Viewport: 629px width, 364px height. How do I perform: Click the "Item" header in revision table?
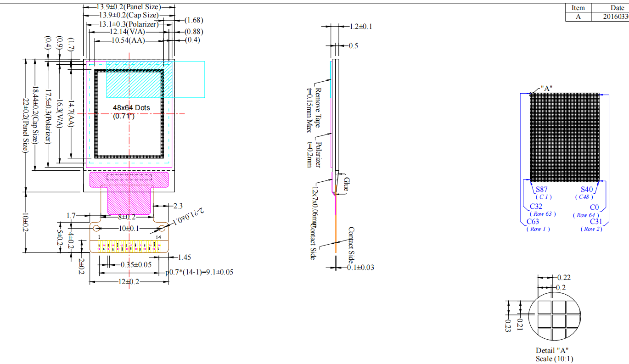point(578,8)
